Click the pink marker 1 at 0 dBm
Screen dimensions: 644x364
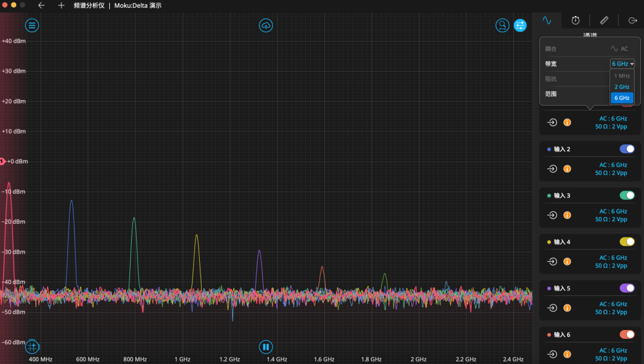pyautogui.click(x=2, y=162)
